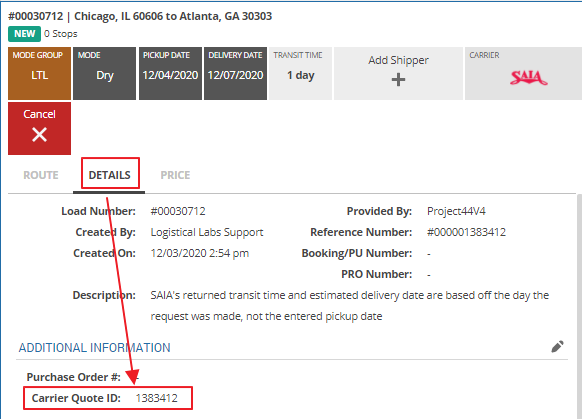Click the green NEW status badge
582x419 pixels.
pyautogui.click(x=24, y=34)
